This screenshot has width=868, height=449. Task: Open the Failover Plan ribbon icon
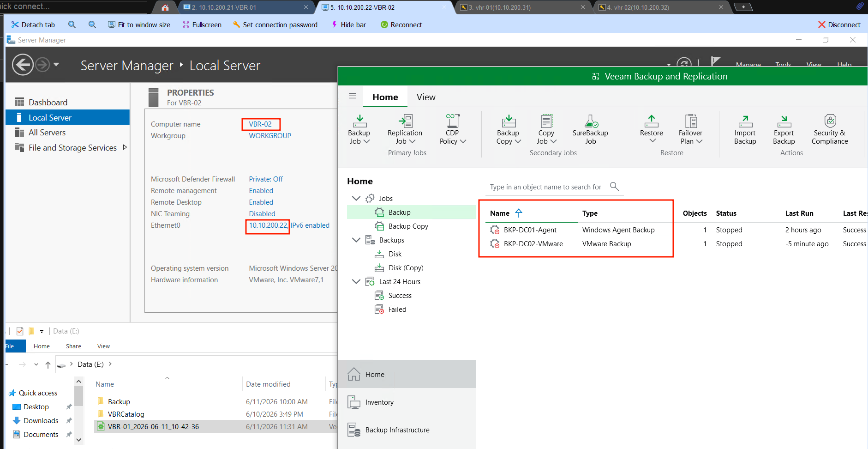(x=691, y=121)
